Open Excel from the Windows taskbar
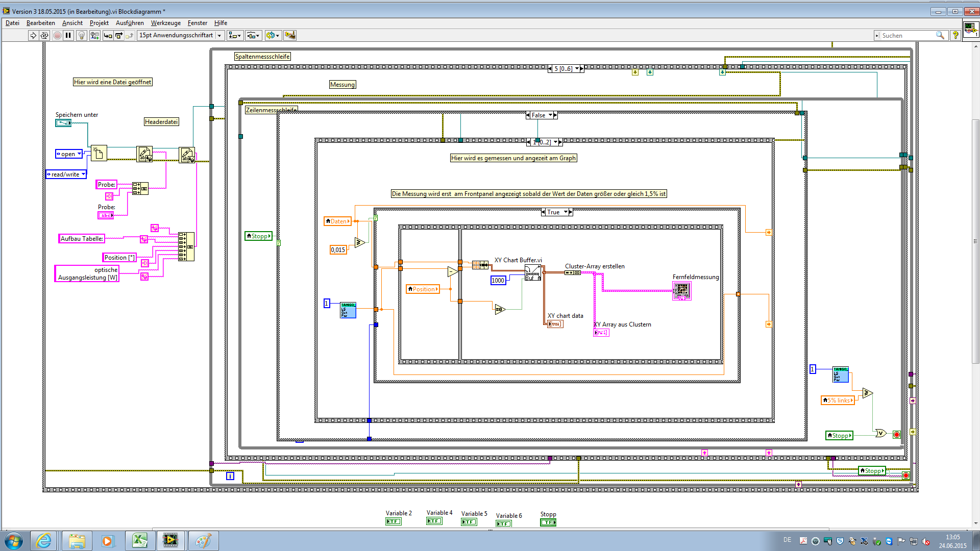This screenshot has width=980, height=551. pos(140,540)
